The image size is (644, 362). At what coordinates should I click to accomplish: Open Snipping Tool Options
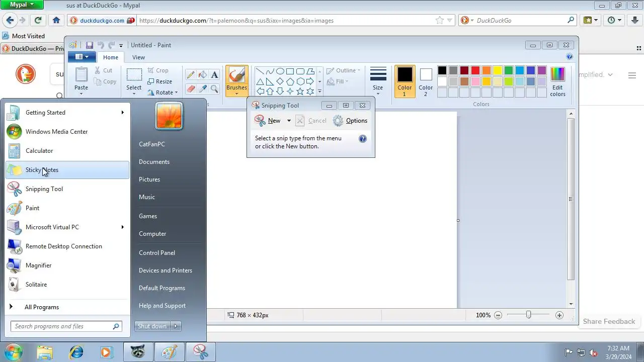click(350, 121)
